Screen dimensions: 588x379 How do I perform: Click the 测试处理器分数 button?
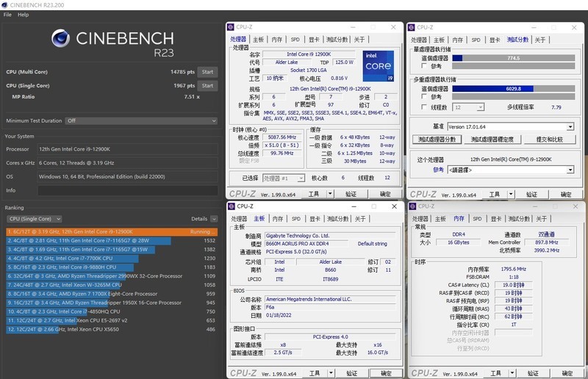[436, 140]
